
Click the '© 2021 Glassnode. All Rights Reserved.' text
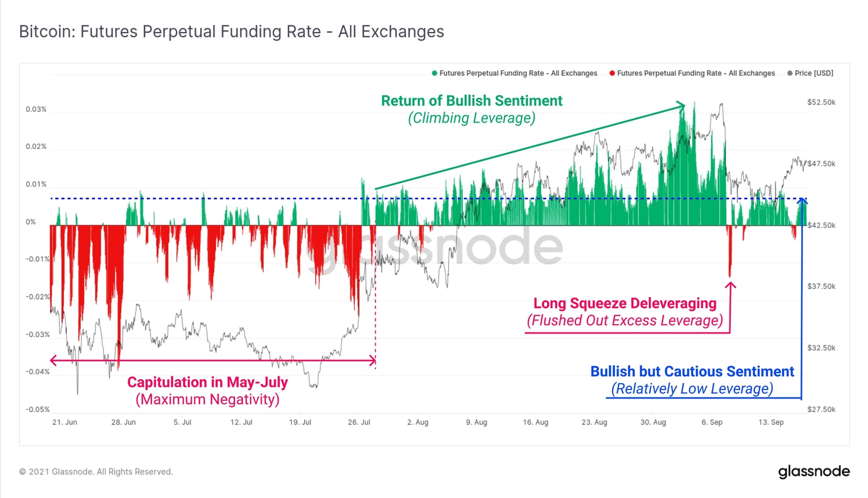point(96,472)
